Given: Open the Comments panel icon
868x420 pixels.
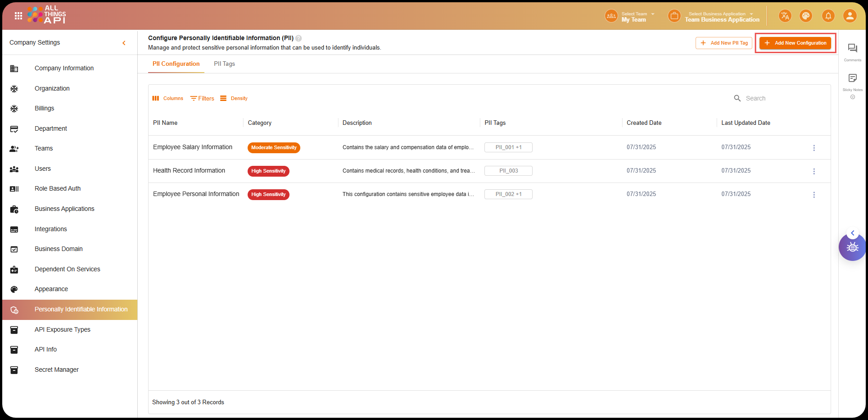Looking at the screenshot, I should pos(852,49).
